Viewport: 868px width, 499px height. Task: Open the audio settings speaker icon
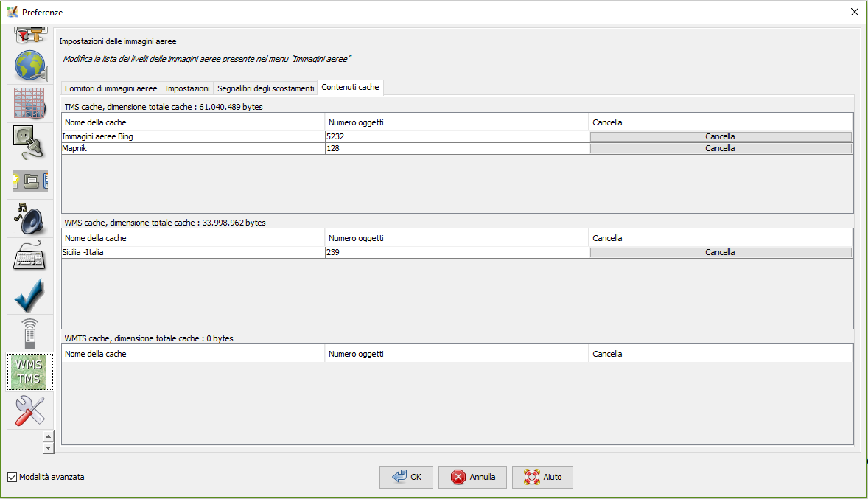click(x=30, y=219)
